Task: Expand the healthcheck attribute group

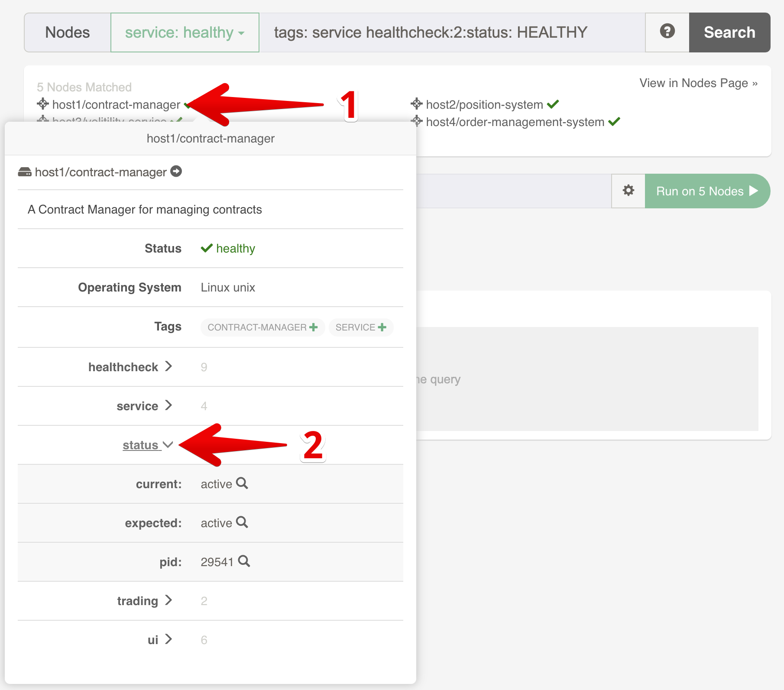Action: (x=130, y=367)
